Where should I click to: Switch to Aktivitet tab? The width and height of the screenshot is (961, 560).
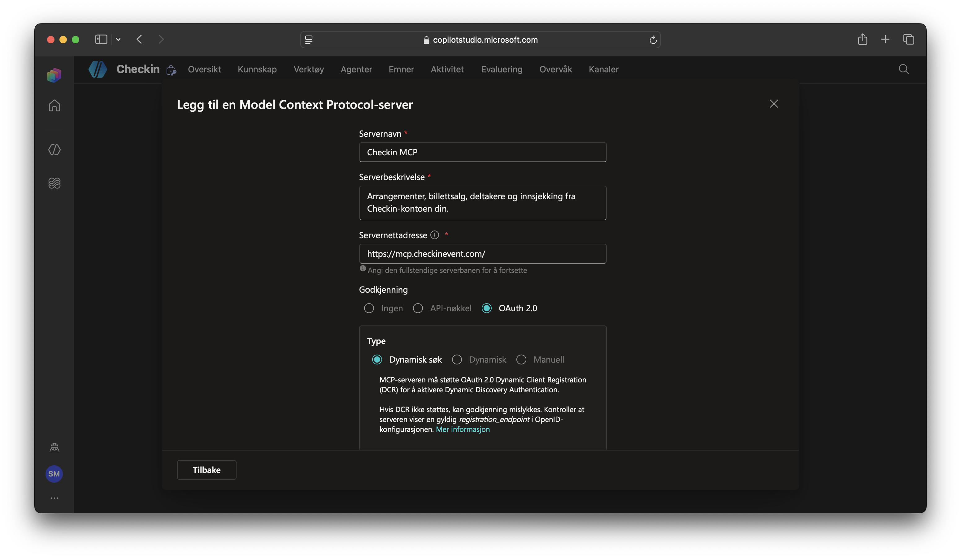point(447,69)
